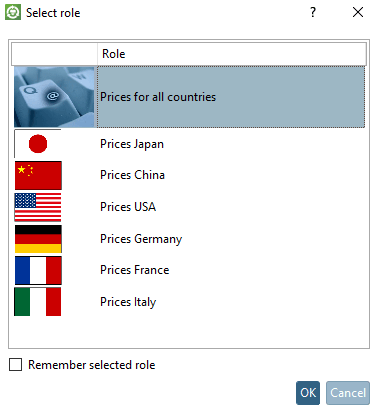
Task: Select the France flag icon
Action: [x=38, y=270]
